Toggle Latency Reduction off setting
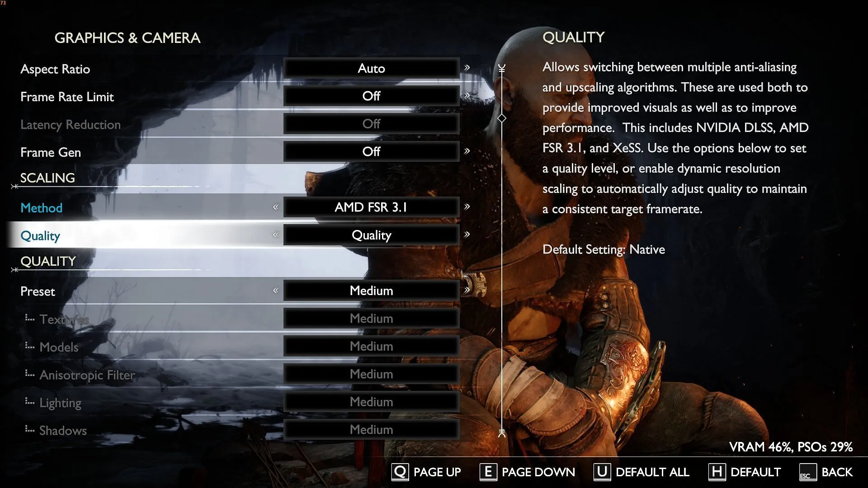Image resolution: width=868 pixels, height=488 pixels. pyautogui.click(x=371, y=123)
